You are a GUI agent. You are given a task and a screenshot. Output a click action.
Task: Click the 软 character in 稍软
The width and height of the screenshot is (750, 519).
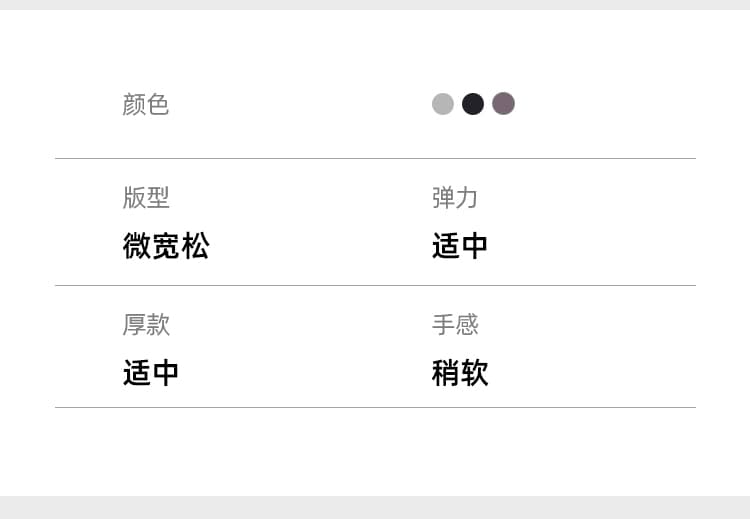[x=474, y=373]
